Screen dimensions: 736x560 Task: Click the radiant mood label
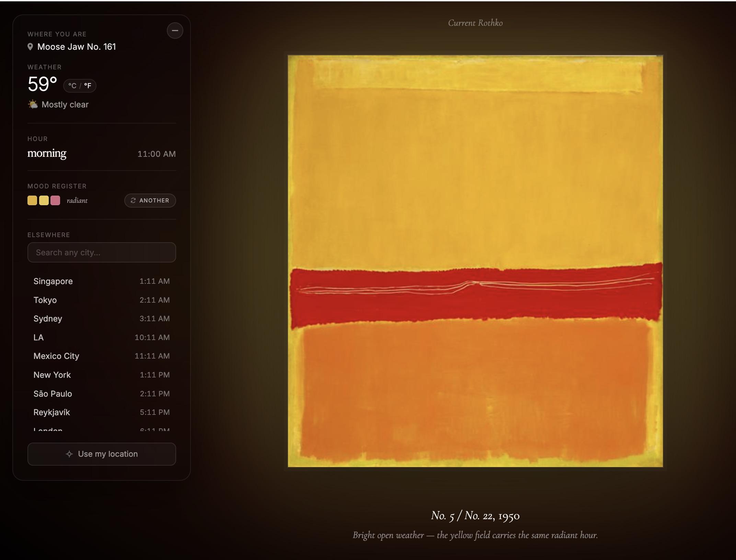click(77, 200)
